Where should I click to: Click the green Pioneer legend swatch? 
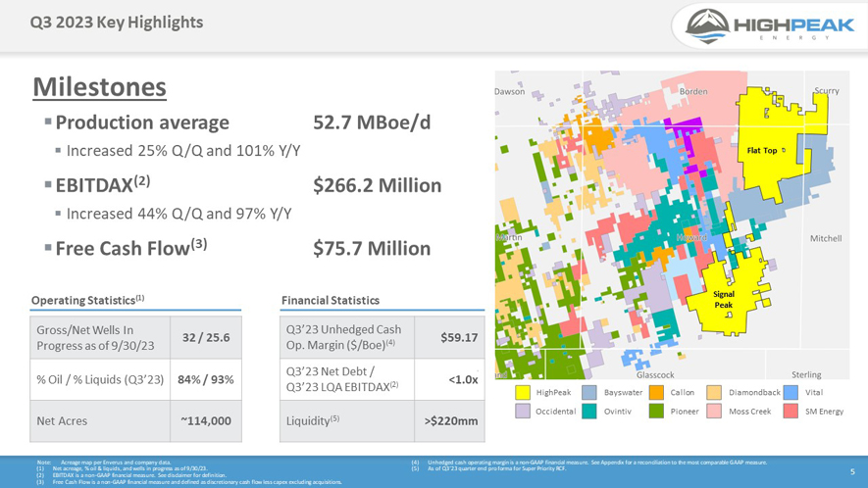coord(656,412)
